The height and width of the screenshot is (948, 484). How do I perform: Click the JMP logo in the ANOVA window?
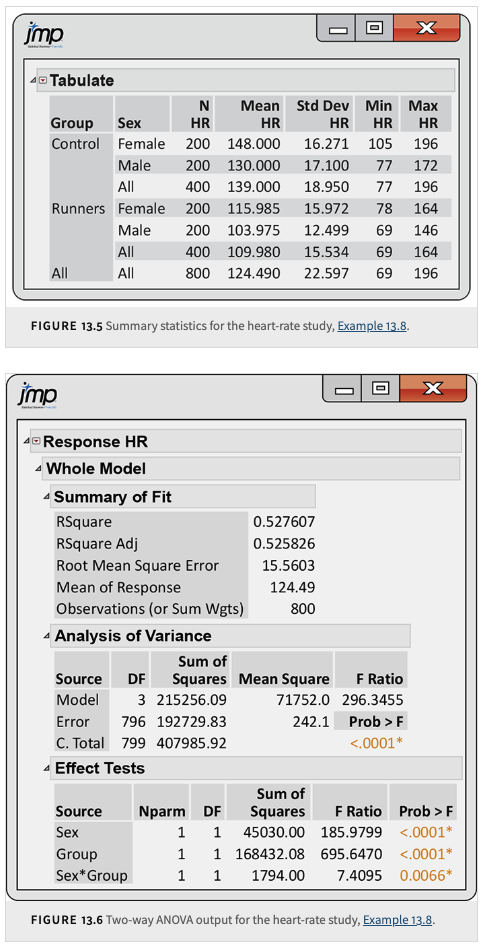(x=40, y=394)
